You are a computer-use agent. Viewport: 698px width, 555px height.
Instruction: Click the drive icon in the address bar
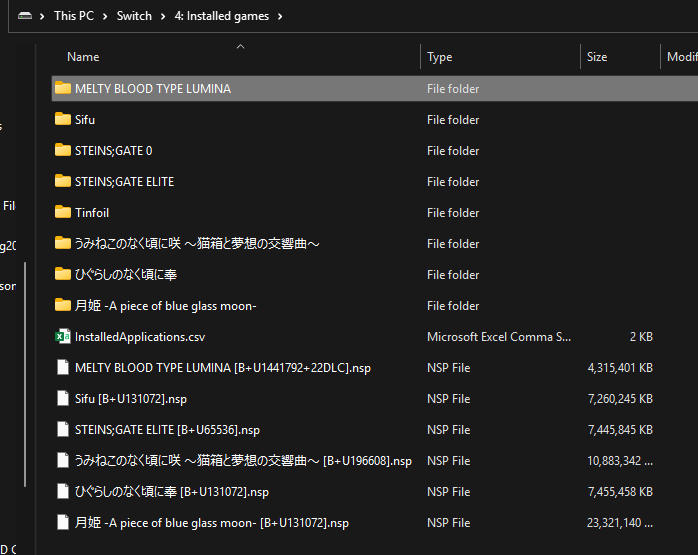(25, 16)
